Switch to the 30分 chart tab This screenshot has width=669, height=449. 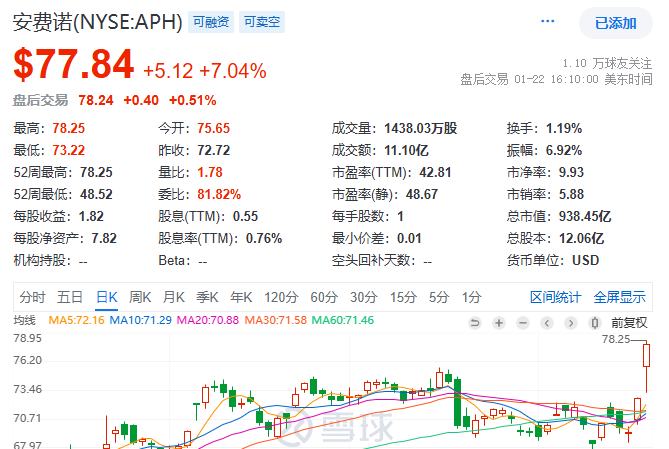364,297
